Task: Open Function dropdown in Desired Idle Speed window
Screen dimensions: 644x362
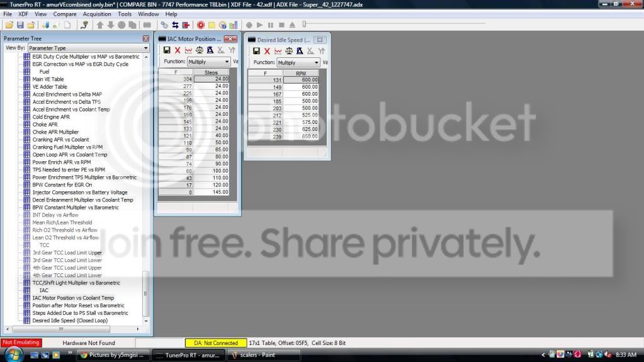Action: tap(298, 62)
